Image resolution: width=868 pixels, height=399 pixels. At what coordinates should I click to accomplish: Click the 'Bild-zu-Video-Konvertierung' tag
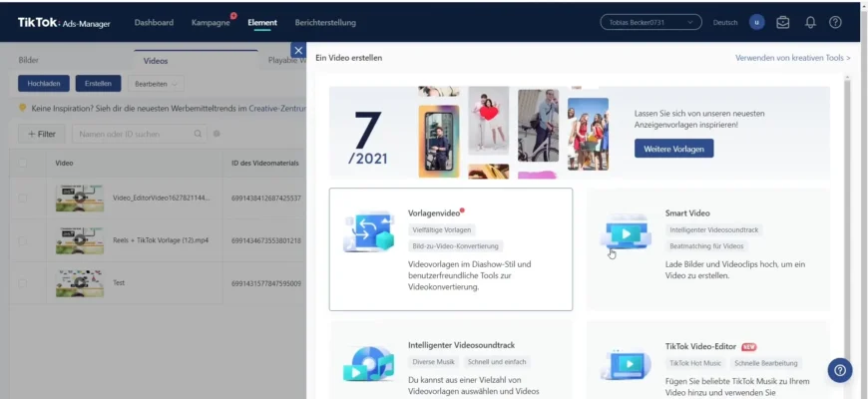click(x=455, y=246)
